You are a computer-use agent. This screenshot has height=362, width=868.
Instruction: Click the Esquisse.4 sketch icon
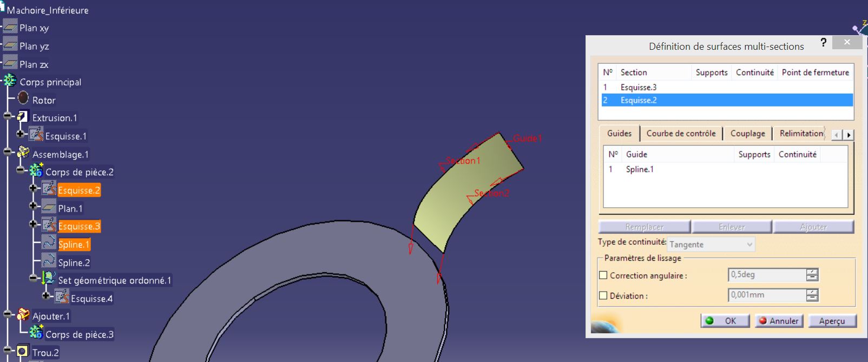click(x=62, y=297)
